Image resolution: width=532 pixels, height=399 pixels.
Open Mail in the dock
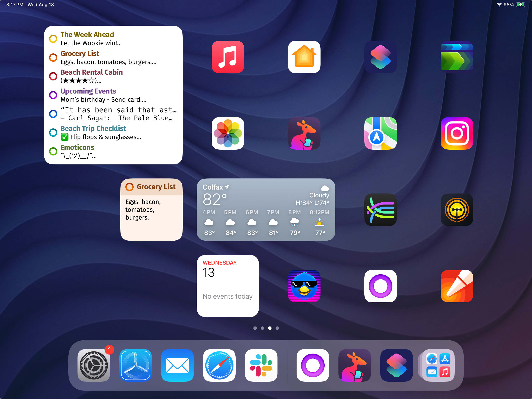click(x=177, y=365)
